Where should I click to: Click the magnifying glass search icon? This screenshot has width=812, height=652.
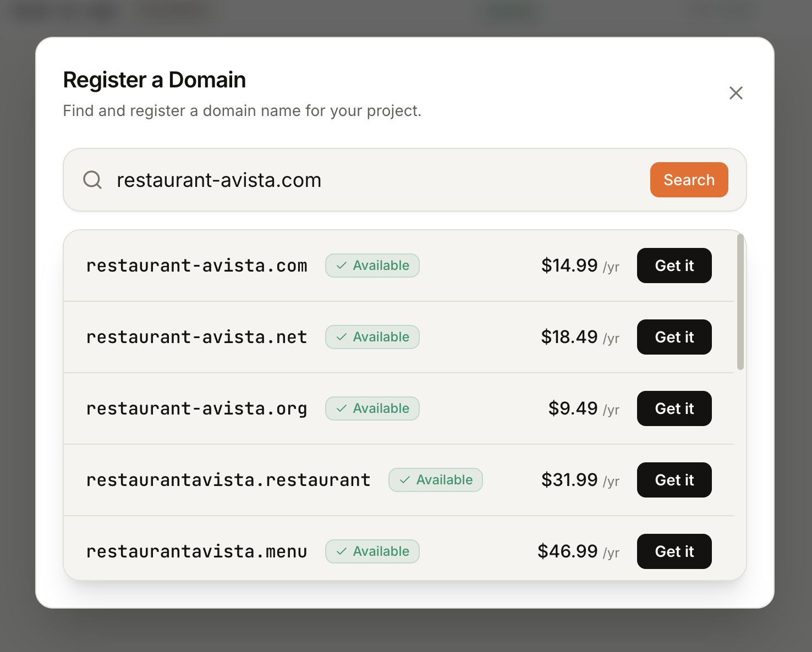[x=92, y=180]
